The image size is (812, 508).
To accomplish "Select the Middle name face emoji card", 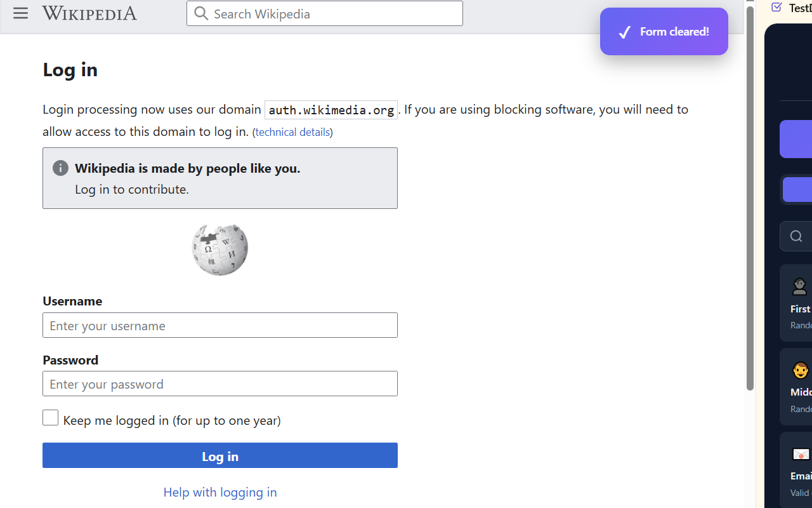I will [796, 386].
